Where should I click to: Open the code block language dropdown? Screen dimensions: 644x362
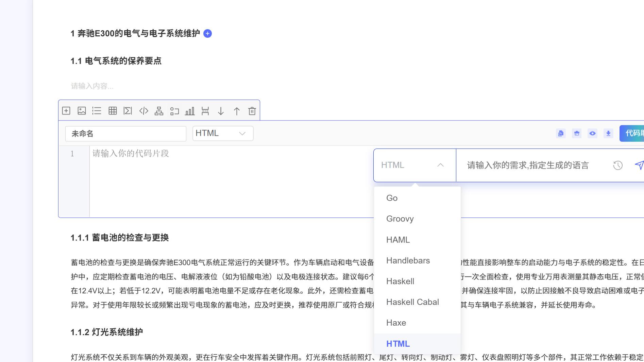222,133
